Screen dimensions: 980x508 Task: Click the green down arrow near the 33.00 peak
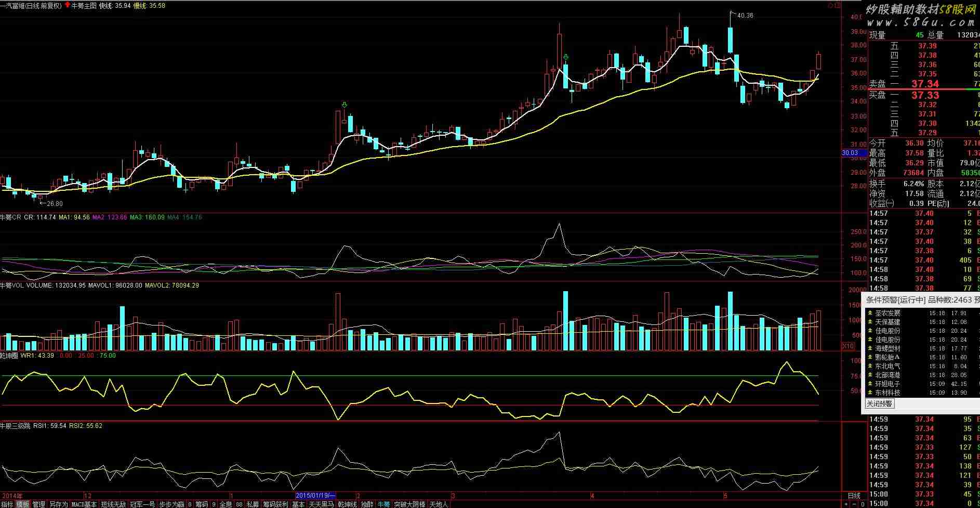point(345,106)
